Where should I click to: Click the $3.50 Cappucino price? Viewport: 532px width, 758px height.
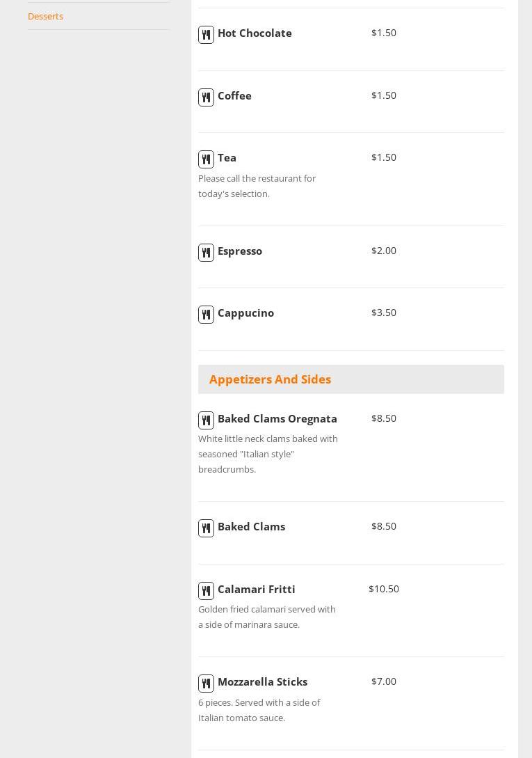coord(384,313)
